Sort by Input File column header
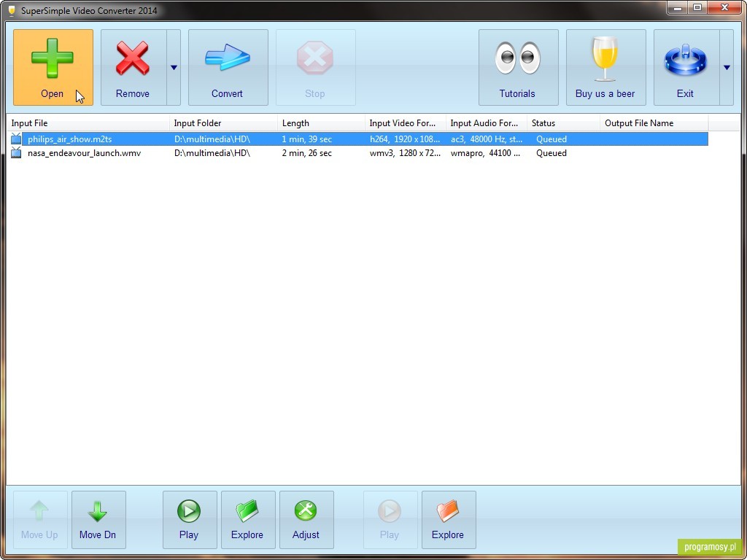Viewport: 747px width, 560px height. pos(88,123)
